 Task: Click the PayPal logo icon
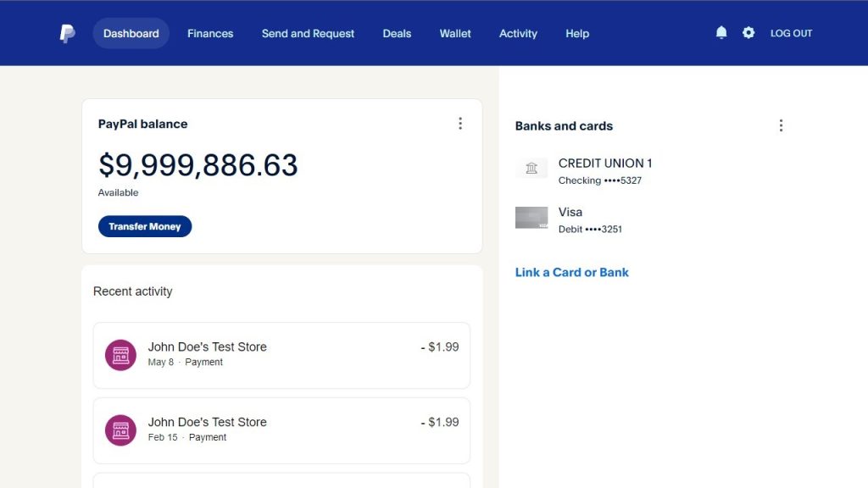tap(67, 33)
